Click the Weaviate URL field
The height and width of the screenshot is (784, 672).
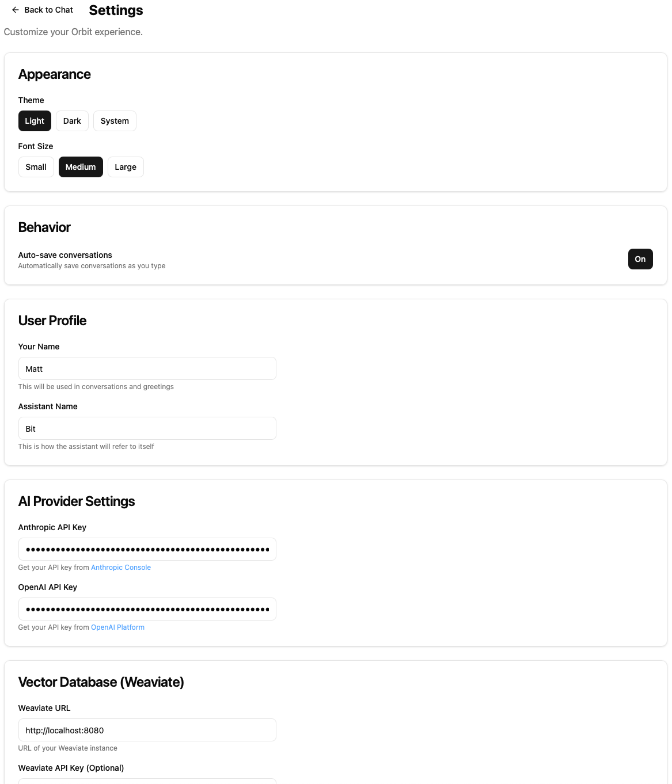[147, 730]
